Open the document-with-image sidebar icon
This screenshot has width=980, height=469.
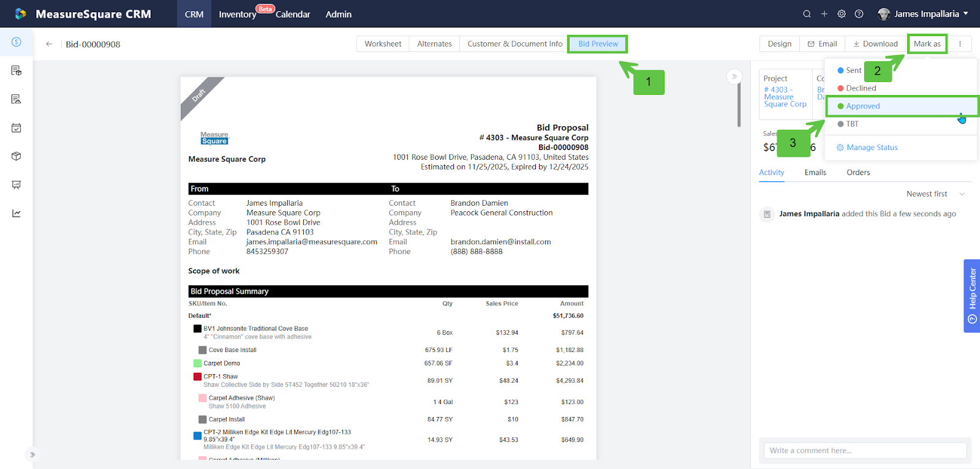pos(17,99)
